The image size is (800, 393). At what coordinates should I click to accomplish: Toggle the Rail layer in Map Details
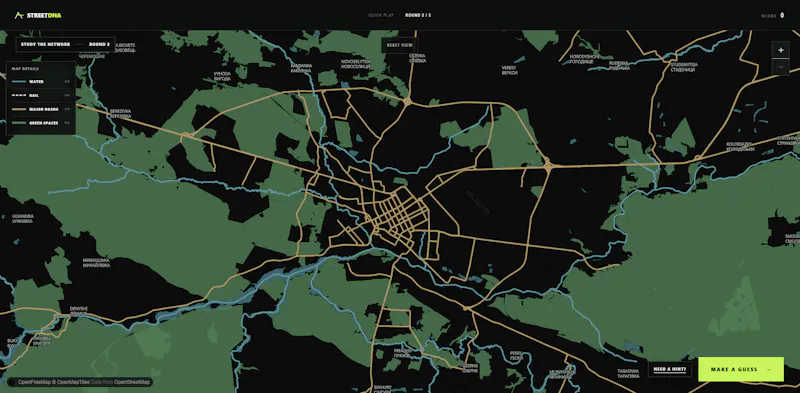(41, 95)
